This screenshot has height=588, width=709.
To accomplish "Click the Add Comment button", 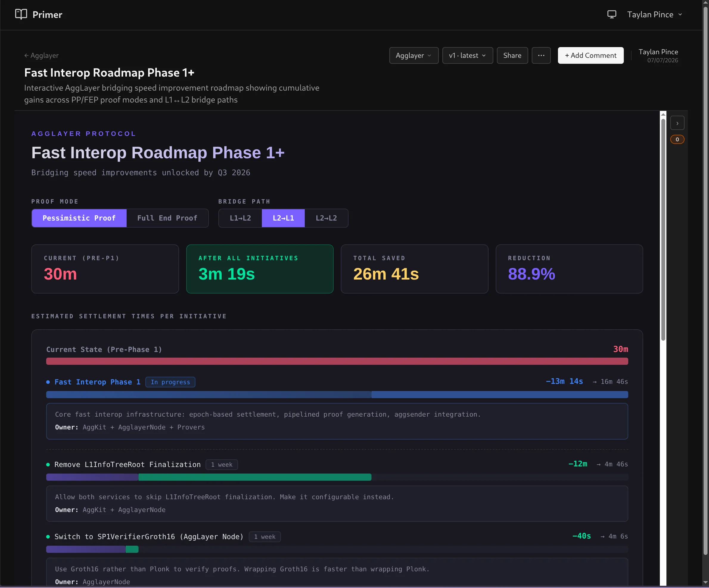I will [590, 55].
